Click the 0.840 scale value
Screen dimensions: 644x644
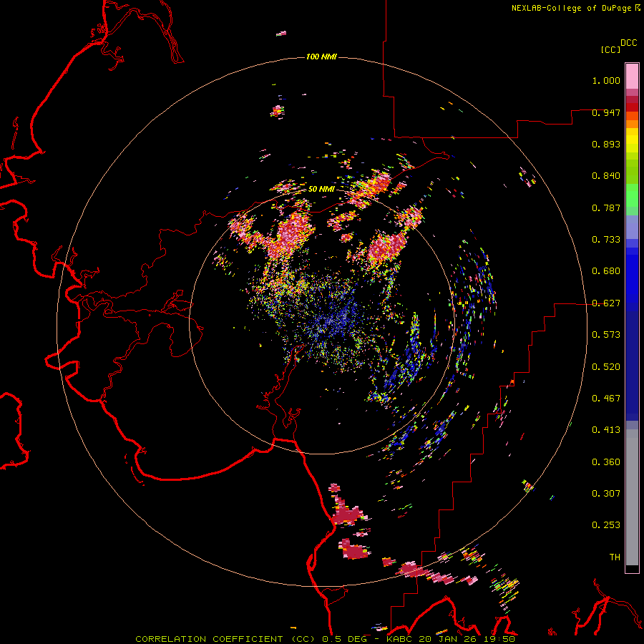(606, 176)
